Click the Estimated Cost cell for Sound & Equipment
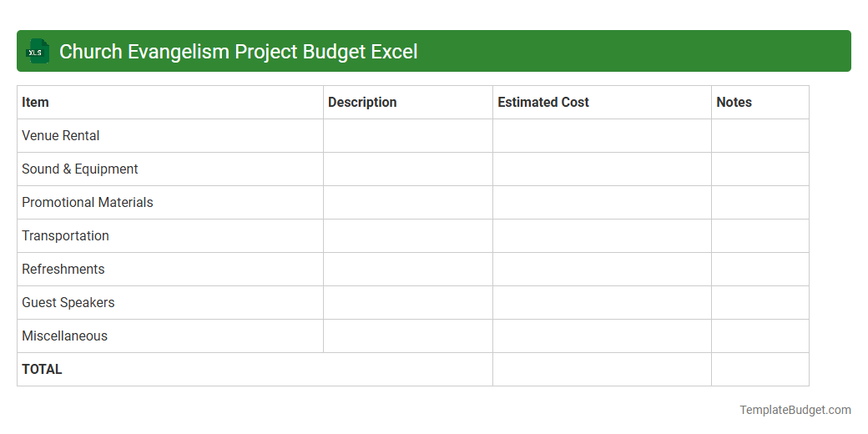Image resolution: width=868 pixels, height=434 pixels. click(x=603, y=169)
